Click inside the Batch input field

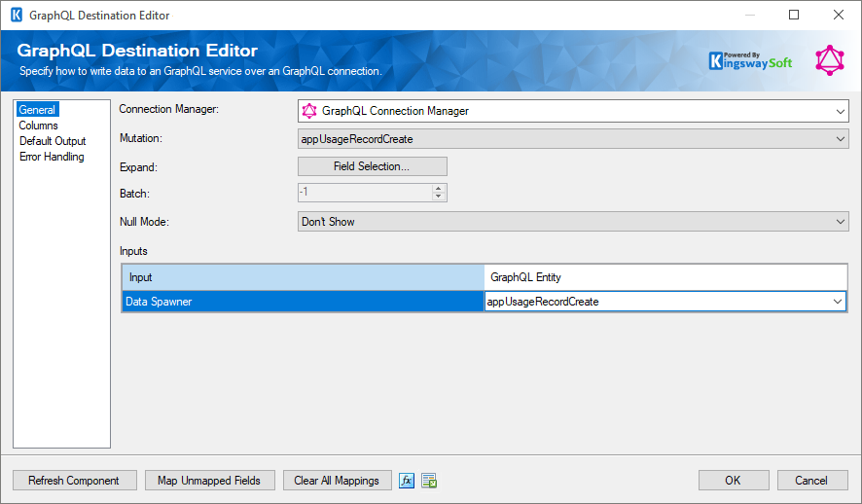(x=364, y=193)
